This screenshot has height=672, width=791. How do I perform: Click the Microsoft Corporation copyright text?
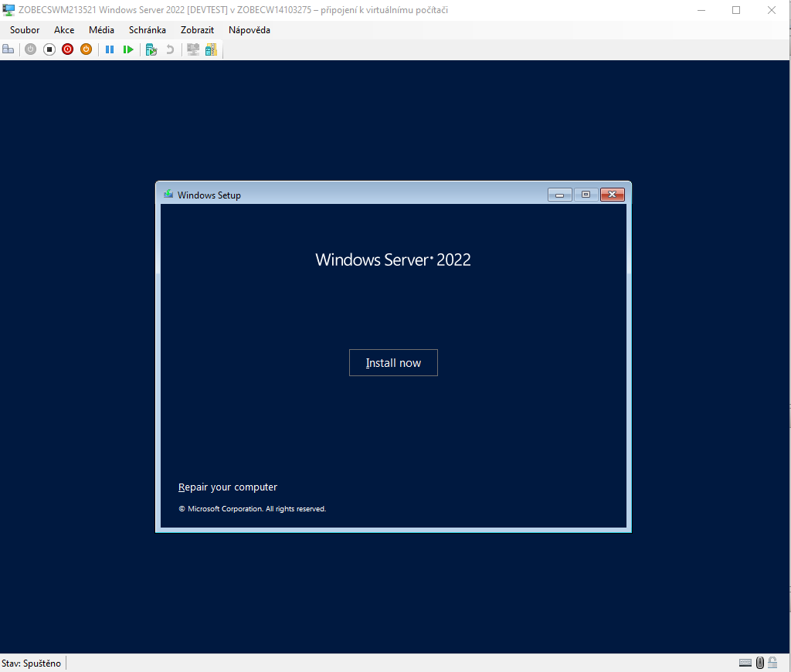point(253,508)
